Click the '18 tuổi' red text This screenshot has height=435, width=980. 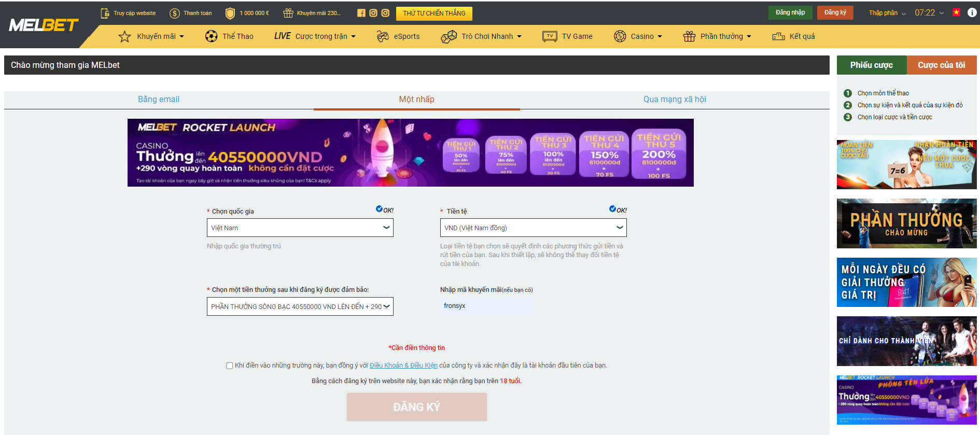click(510, 381)
